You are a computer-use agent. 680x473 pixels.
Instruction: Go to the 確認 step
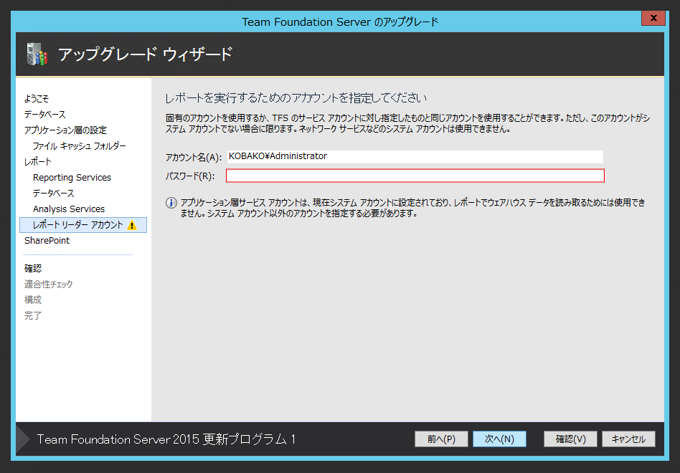33,268
